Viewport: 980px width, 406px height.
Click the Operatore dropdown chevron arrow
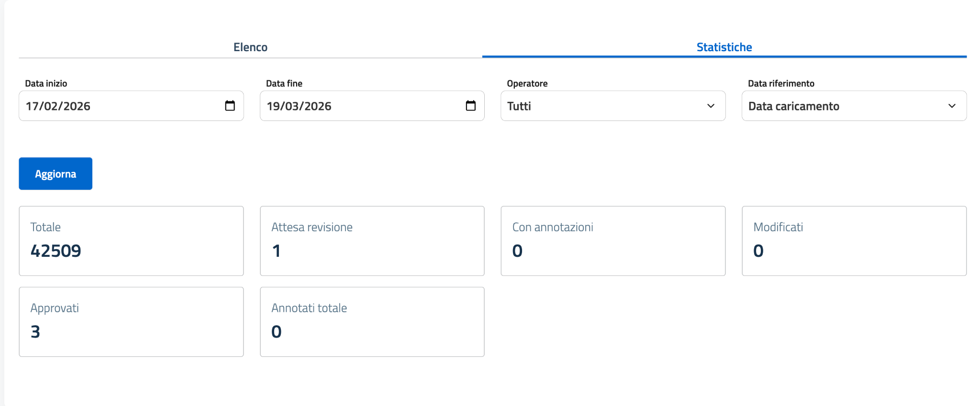point(711,106)
